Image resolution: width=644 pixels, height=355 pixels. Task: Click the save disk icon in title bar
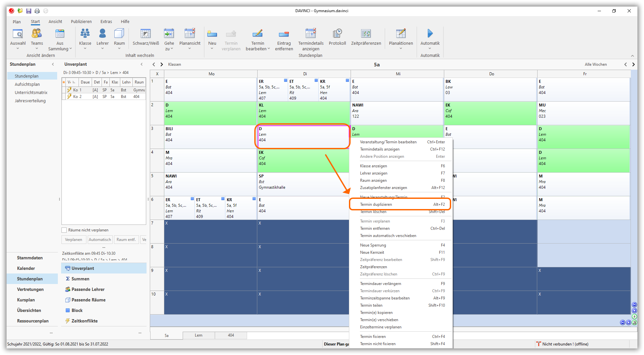[x=29, y=11]
